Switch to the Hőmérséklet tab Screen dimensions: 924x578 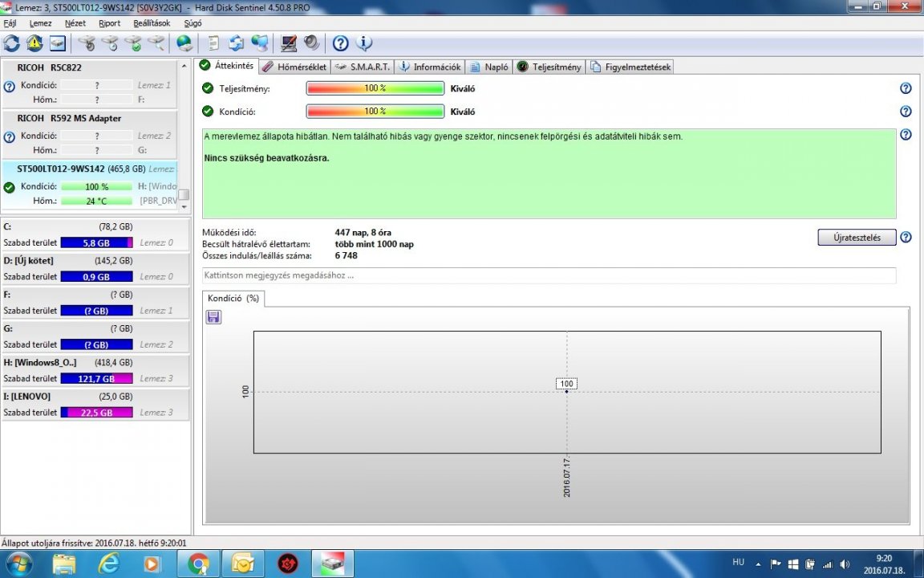(294, 67)
